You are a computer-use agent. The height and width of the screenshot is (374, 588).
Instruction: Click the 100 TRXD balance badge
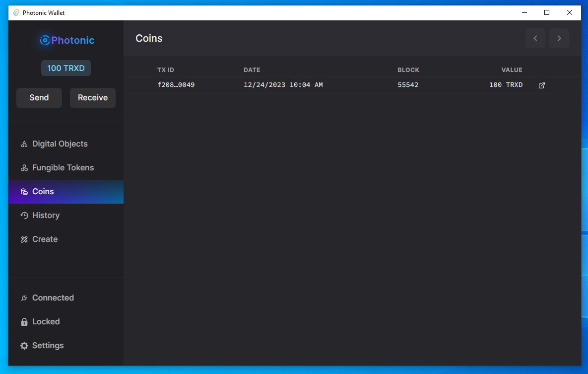point(65,68)
